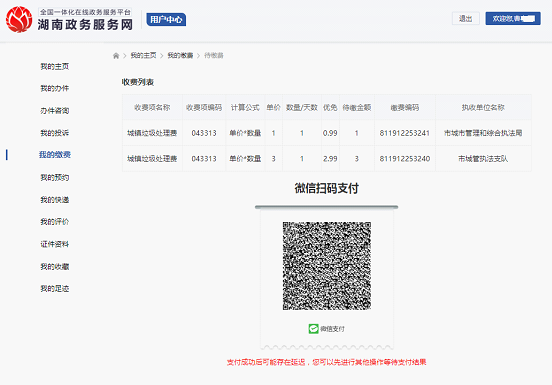Click payment code 811912253240
This screenshot has height=385, width=552.
[x=405, y=159]
